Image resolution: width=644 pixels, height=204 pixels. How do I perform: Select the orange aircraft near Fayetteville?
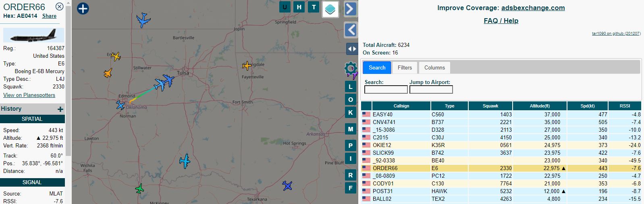point(247,65)
